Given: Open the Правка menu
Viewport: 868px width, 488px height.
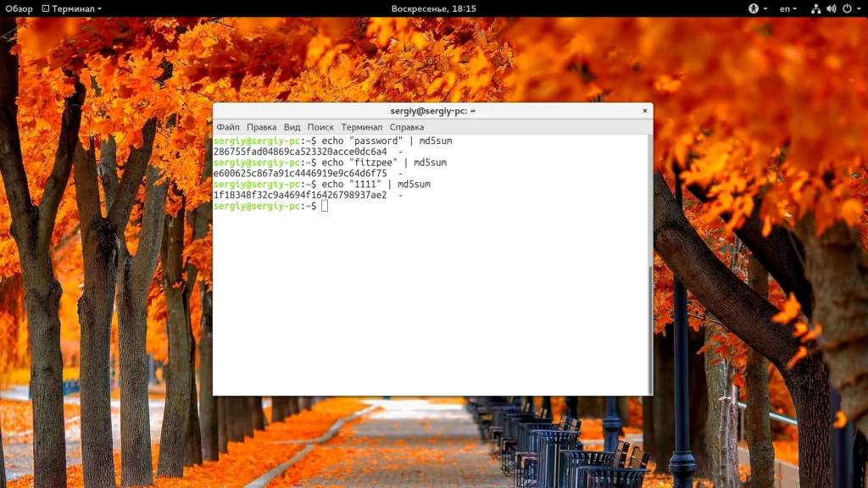Looking at the screenshot, I should 261,127.
